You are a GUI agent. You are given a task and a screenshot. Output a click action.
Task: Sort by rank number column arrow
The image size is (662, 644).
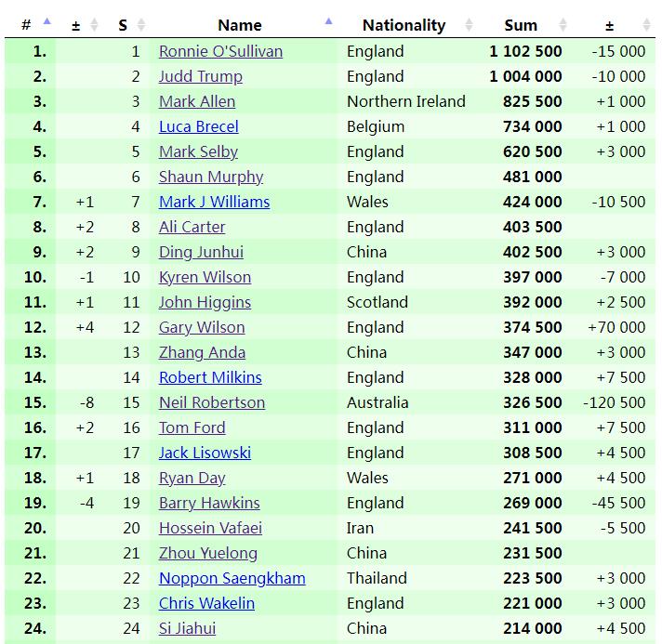[x=46, y=24]
